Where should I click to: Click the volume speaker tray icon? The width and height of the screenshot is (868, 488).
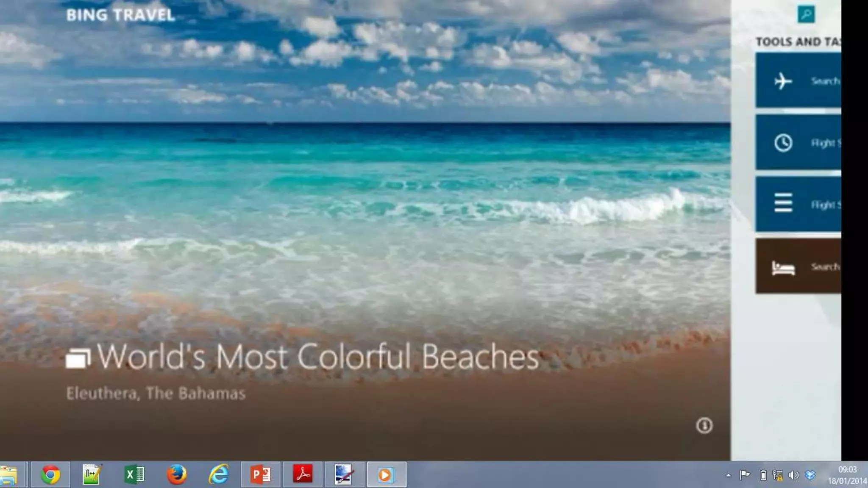793,475
